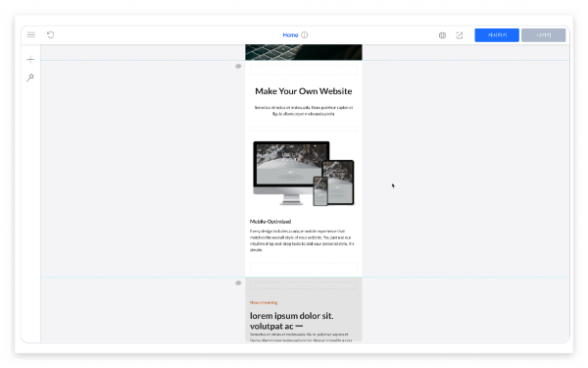Open the hamburger menu in the top bar
The width and height of the screenshot is (588, 368).
click(31, 35)
